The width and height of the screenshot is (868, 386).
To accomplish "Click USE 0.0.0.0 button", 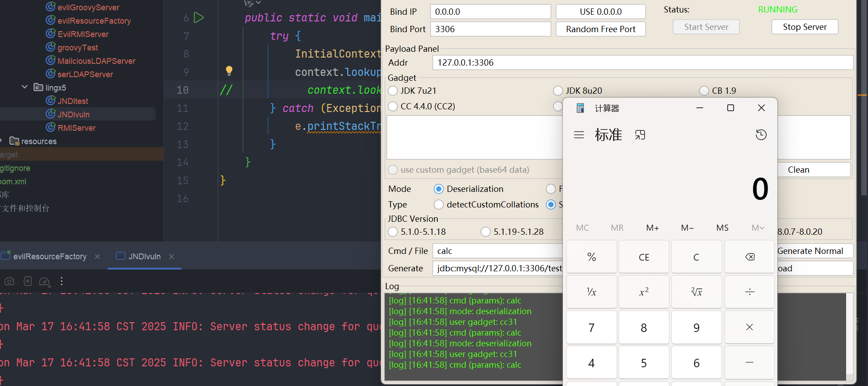I will (600, 12).
